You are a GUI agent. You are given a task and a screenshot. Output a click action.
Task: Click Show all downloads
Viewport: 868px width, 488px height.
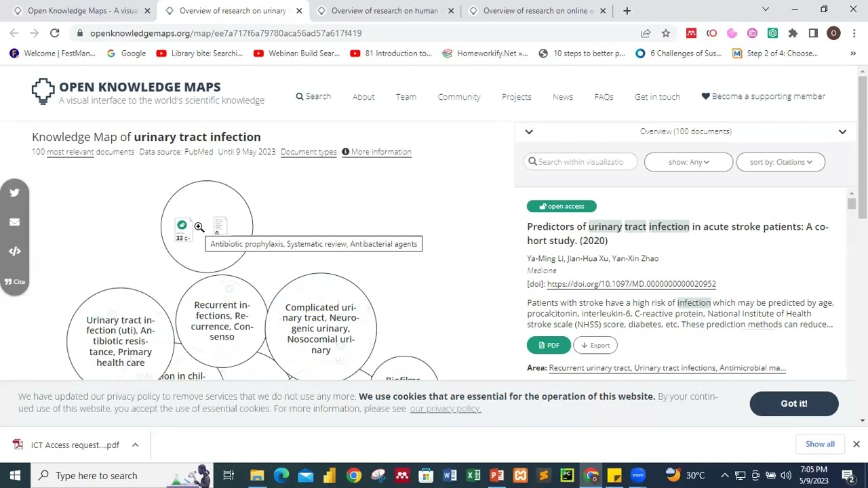pos(820,444)
